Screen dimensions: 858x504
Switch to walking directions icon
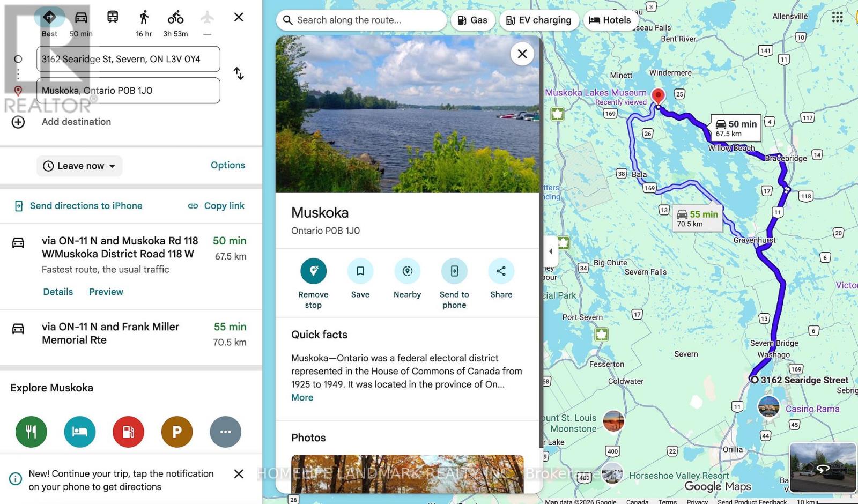click(x=144, y=17)
